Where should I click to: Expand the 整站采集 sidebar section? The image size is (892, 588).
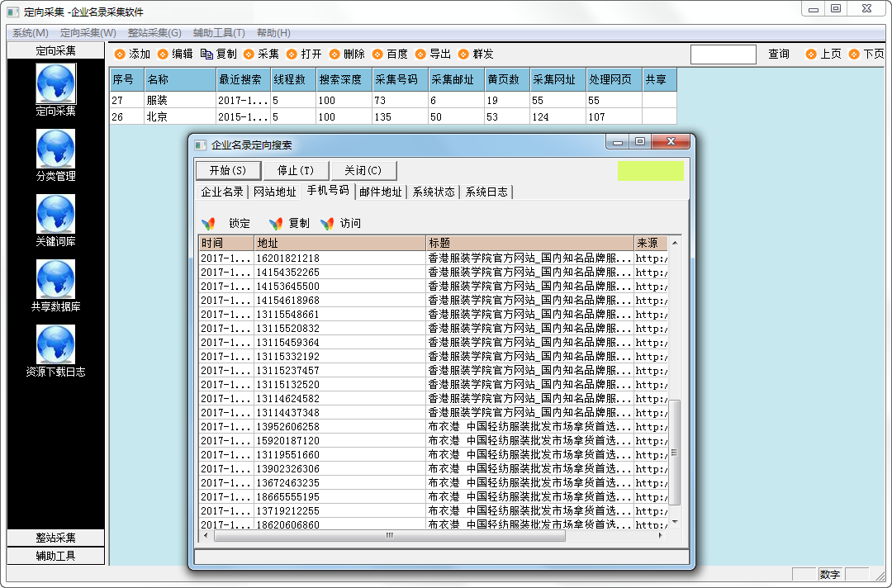point(56,538)
